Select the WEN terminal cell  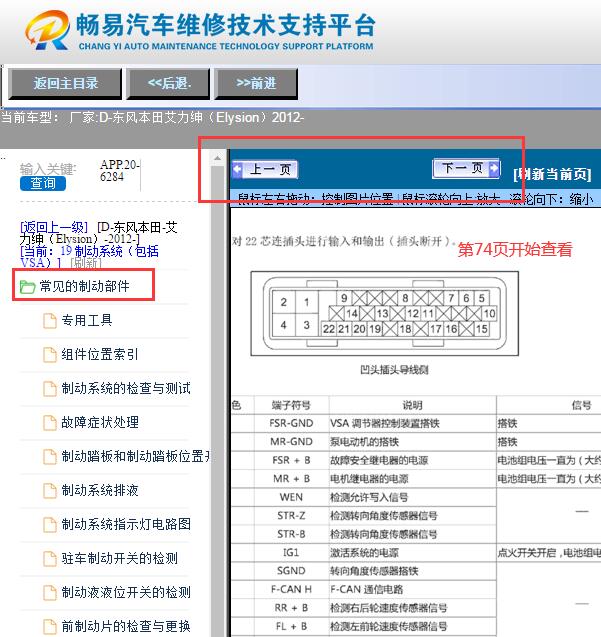tap(291, 497)
